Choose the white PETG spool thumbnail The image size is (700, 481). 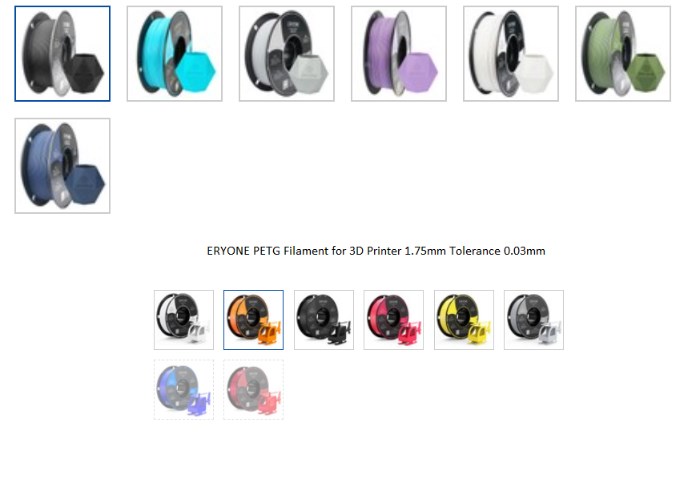click(x=184, y=320)
